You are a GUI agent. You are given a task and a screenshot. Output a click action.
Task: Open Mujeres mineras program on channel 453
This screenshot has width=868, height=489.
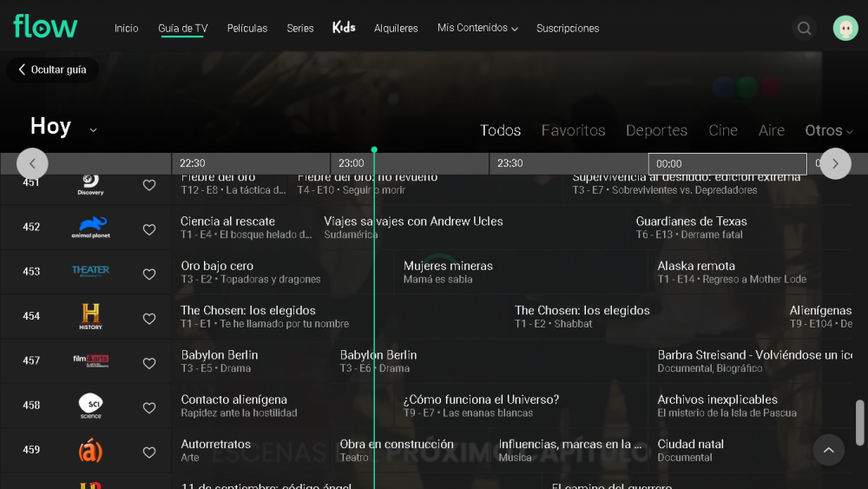(x=448, y=272)
